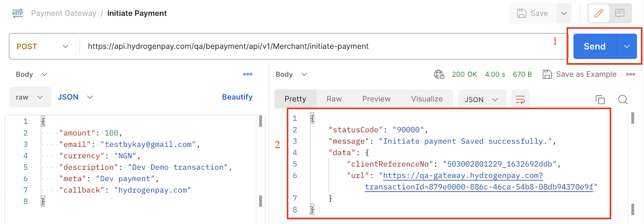Click the "Dev Demo transaction" description value

coord(178,167)
